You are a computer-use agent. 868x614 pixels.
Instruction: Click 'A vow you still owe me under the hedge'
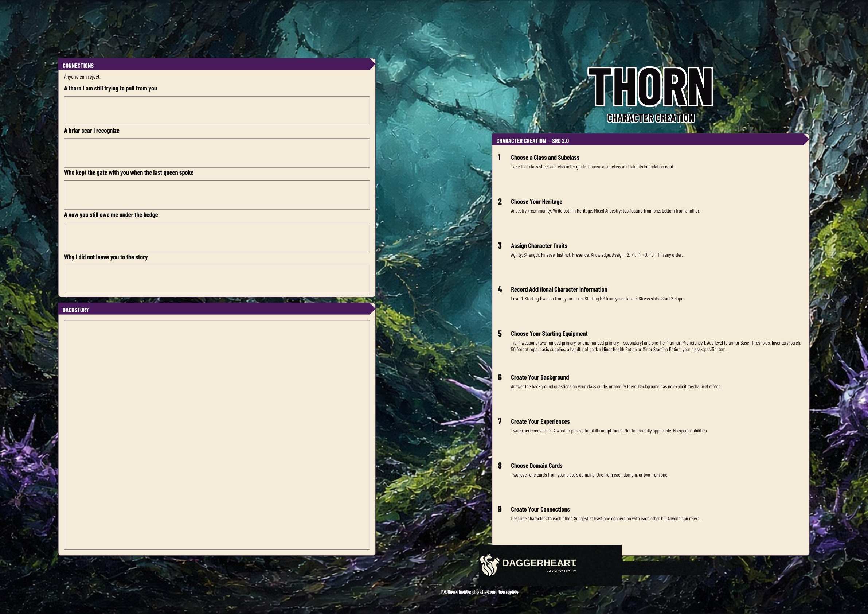111,214
